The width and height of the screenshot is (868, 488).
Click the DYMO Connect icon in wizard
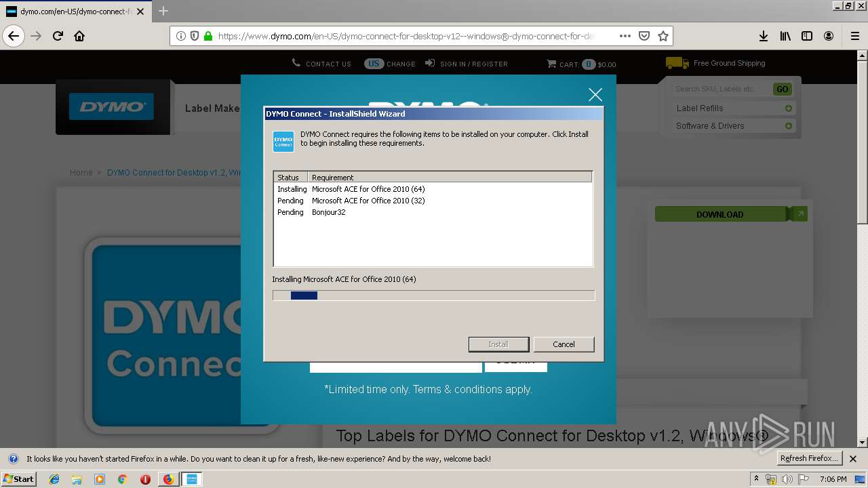pyautogui.click(x=283, y=142)
